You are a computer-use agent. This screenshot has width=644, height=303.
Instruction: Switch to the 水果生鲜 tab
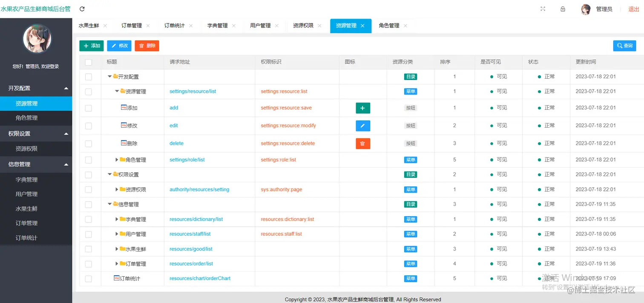point(89,26)
